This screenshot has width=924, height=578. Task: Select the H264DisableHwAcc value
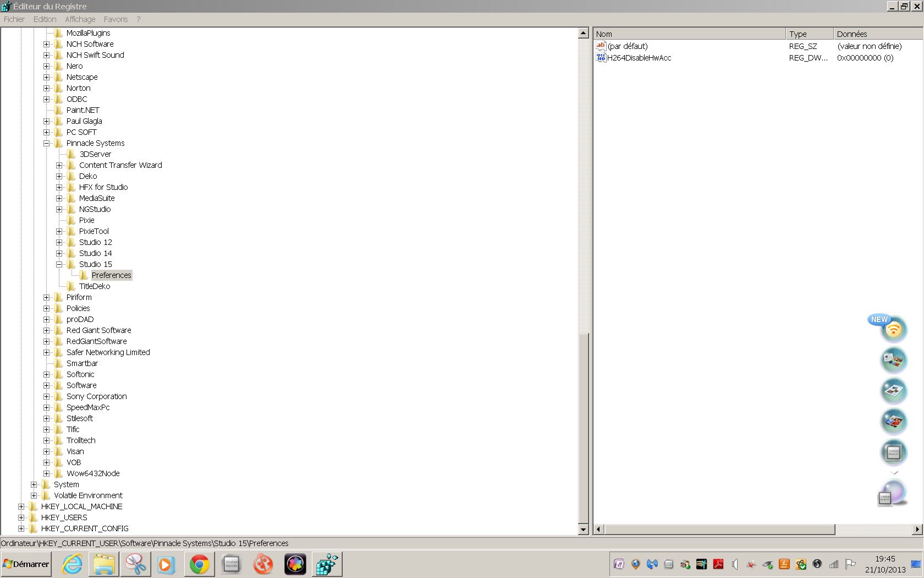(639, 58)
